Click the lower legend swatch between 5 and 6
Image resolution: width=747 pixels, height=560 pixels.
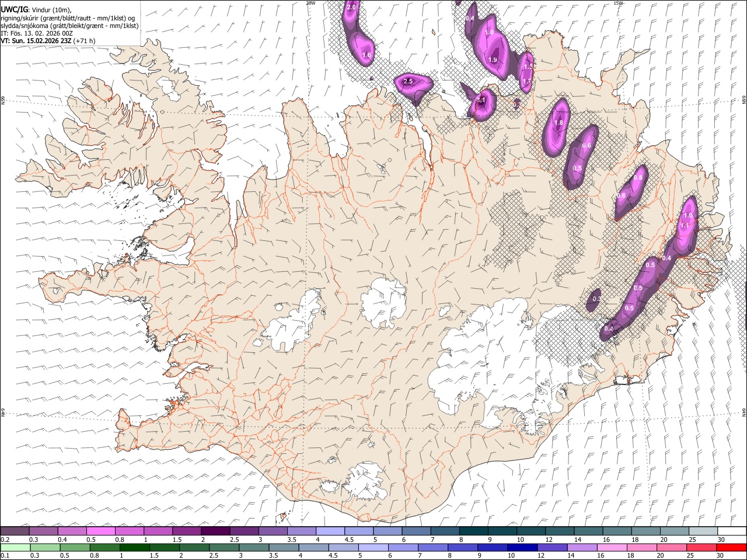pos(373,548)
